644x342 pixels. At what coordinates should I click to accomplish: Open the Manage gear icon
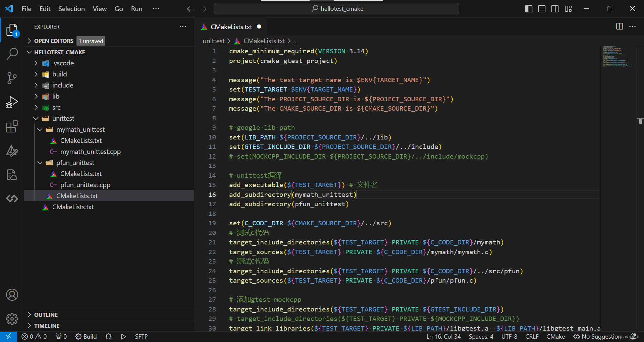(12, 319)
